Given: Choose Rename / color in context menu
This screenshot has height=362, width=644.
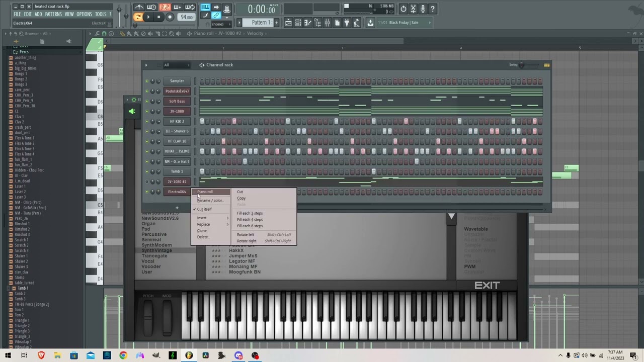Looking at the screenshot, I should click(x=210, y=201).
